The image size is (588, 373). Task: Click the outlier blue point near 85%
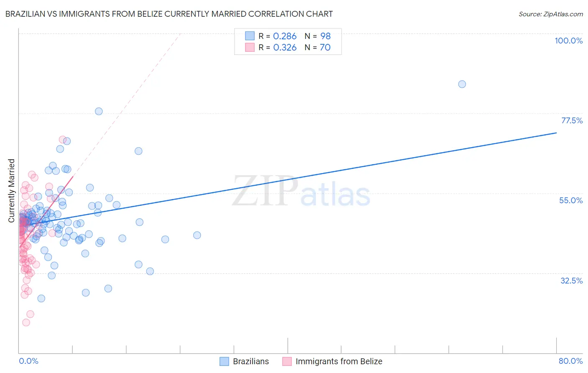pos(462,84)
